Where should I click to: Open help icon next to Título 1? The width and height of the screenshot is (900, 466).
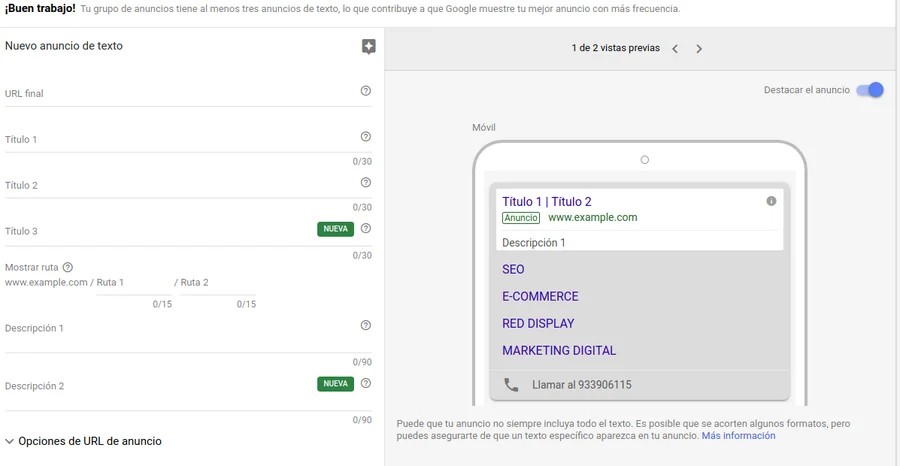point(366,137)
